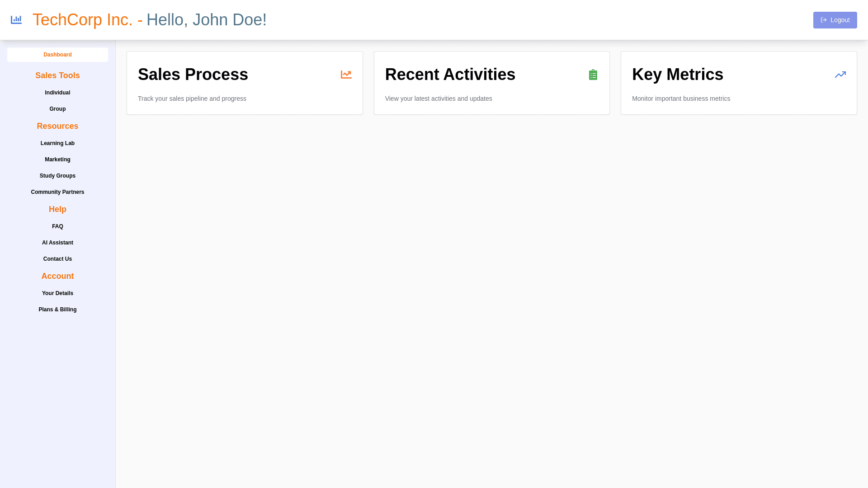This screenshot has height=488, width=868.
Task: Go to Individual sales tools
Action: click(x=57, y=93)
